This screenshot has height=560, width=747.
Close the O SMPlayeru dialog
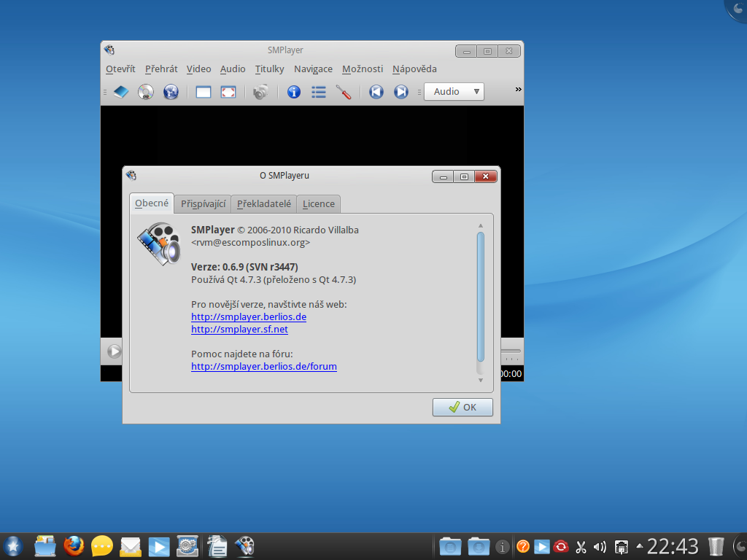click(x=485, y=176)
